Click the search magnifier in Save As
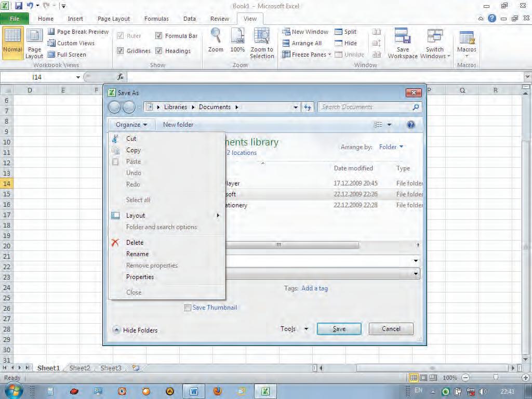This screenshot has height=399, width=532. pyautogui.click(x=416, y=107)
